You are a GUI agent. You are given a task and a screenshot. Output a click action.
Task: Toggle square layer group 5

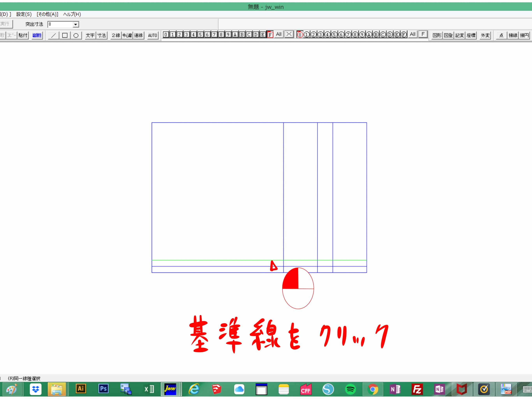pos(200,35)
